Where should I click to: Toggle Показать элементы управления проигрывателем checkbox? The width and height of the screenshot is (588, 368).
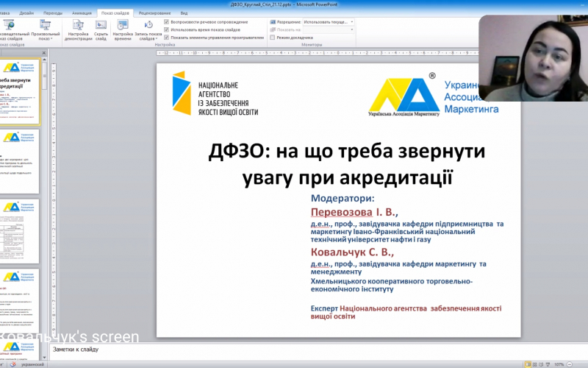[167, 38]
